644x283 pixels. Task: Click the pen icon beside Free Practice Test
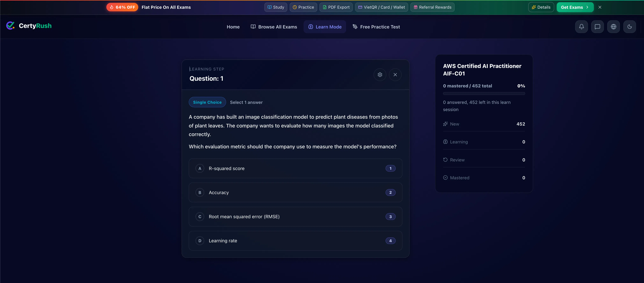pyautogui.click(x=355, y=26)
